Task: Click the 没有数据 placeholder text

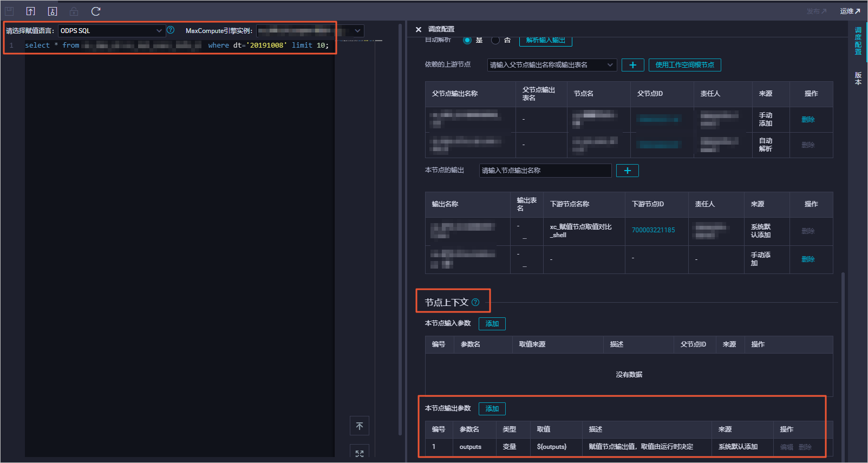Action: (629, 375)
